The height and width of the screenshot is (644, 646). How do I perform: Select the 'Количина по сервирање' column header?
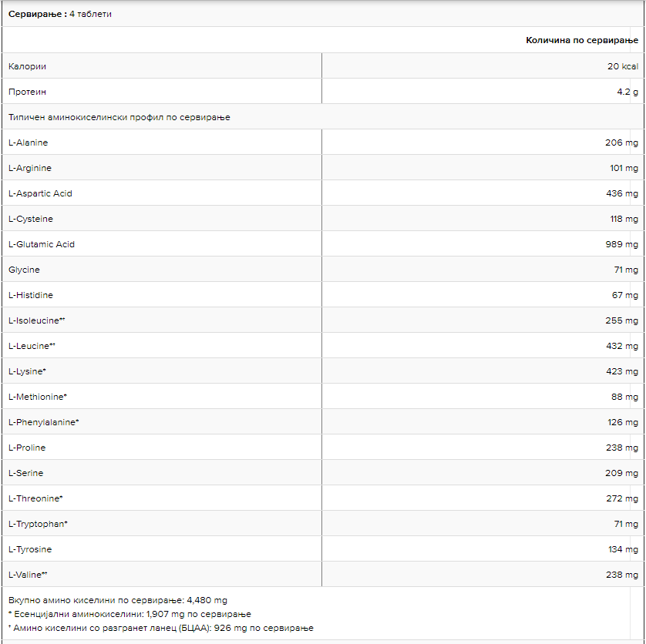[582, 40]
